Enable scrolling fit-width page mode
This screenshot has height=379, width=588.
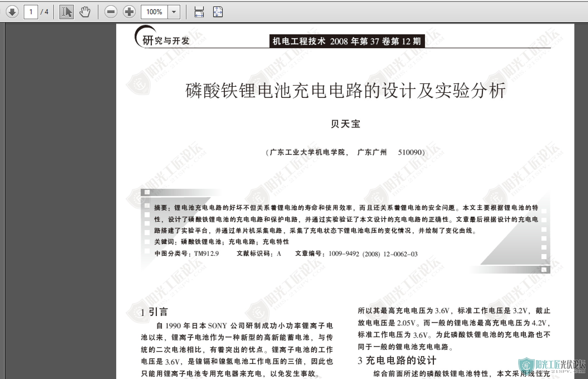[199, 12]
